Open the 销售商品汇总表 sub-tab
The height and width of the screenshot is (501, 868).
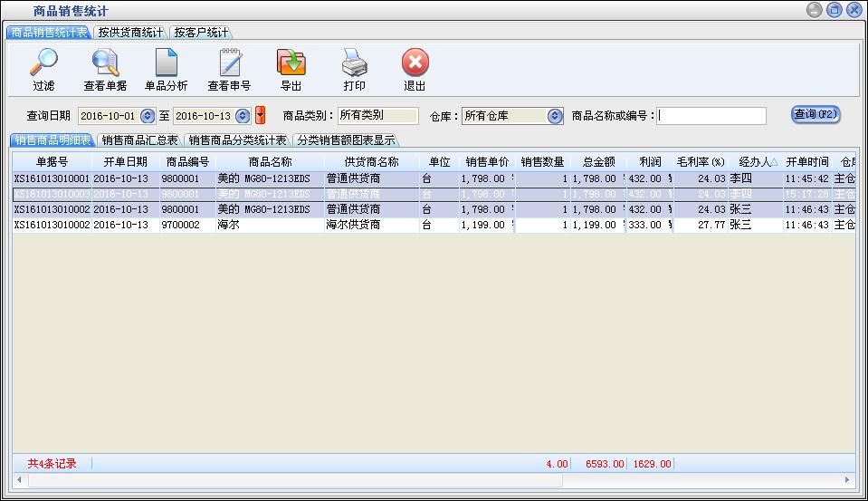[x=139, y=140]
